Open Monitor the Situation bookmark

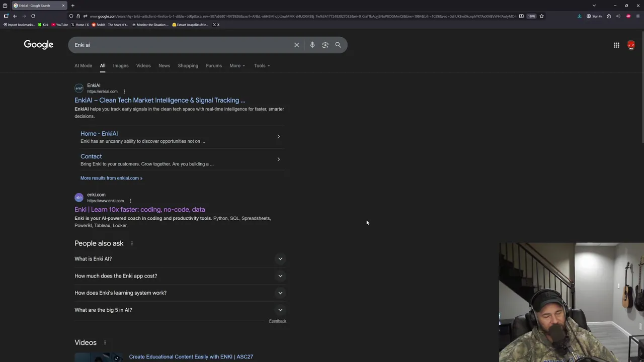click(x=150, y=25)
